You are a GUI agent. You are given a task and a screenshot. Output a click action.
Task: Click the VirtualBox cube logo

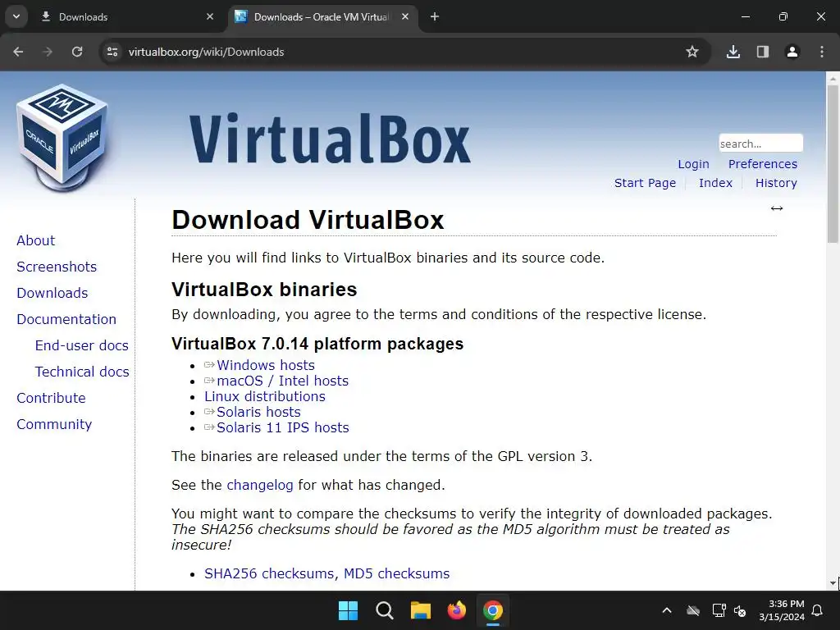(62, 138)
